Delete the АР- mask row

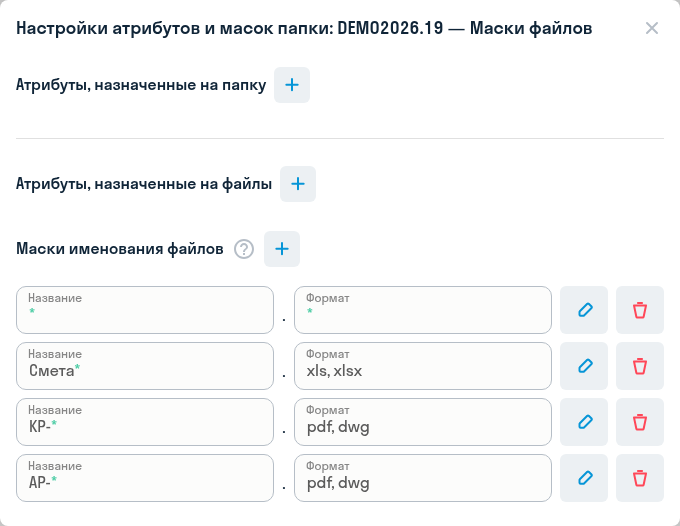640,478
